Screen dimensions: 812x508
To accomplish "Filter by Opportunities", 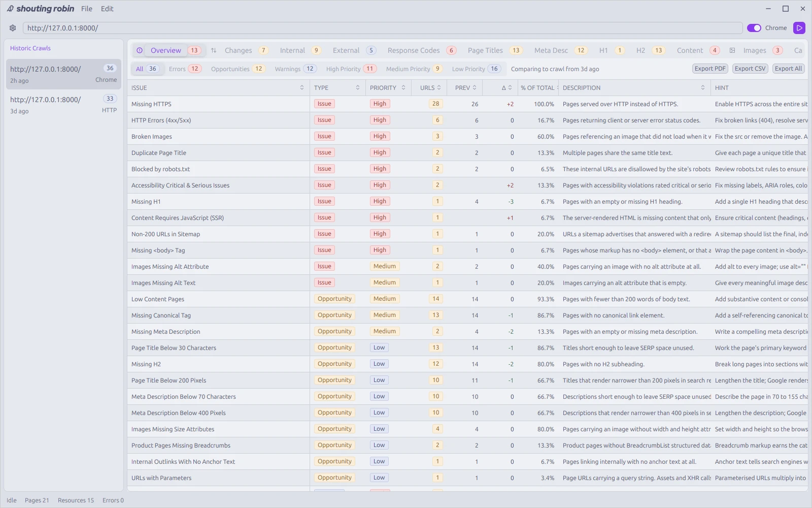I will pos(238,69).
